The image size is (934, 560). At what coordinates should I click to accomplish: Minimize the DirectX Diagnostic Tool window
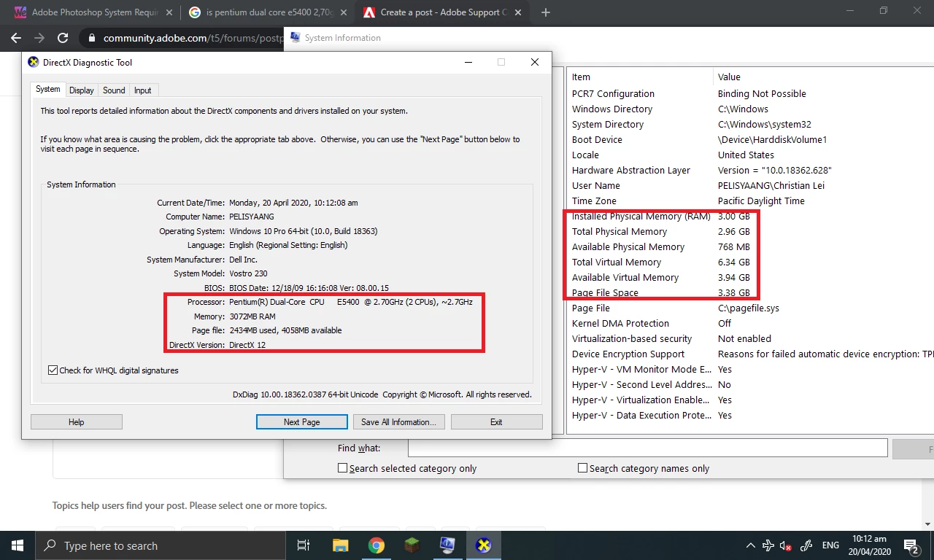coord(468,62)
